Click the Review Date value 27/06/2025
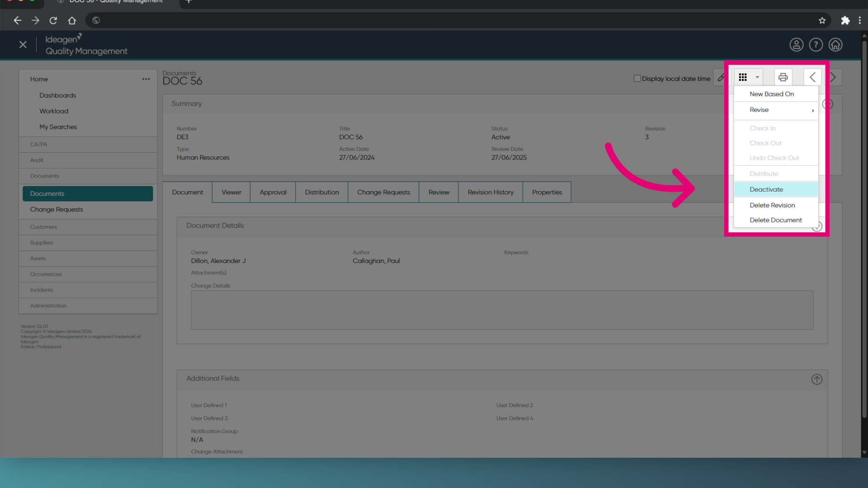868x488 pixels. point(509,158)
